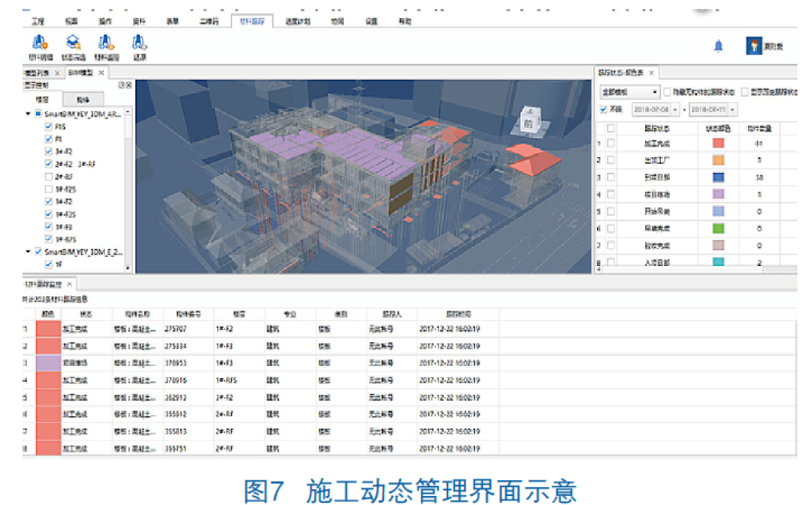The width and height of the screenshot is (812, 505).
Task: Toggle the SmartBIM_YEY_3DM_E_2 model checkbox
Action: coord(38,252)
